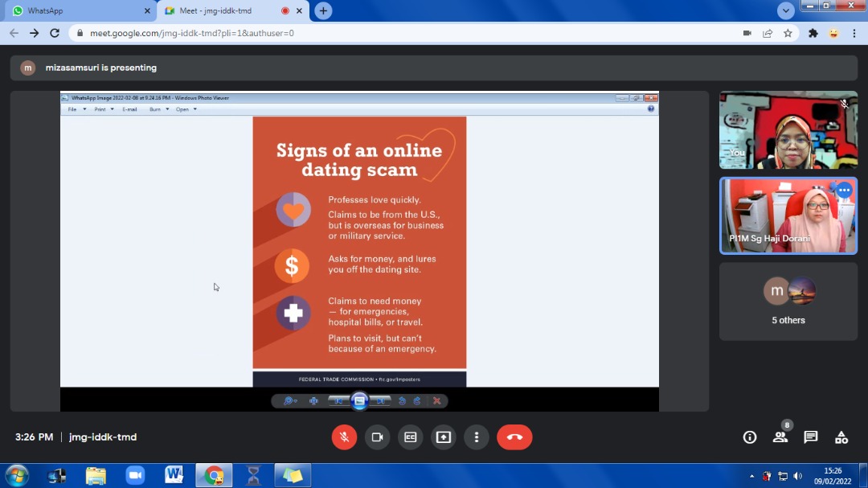868x488 pixels.
Task: Click the Present now screen-share icon
Action: 444,437
